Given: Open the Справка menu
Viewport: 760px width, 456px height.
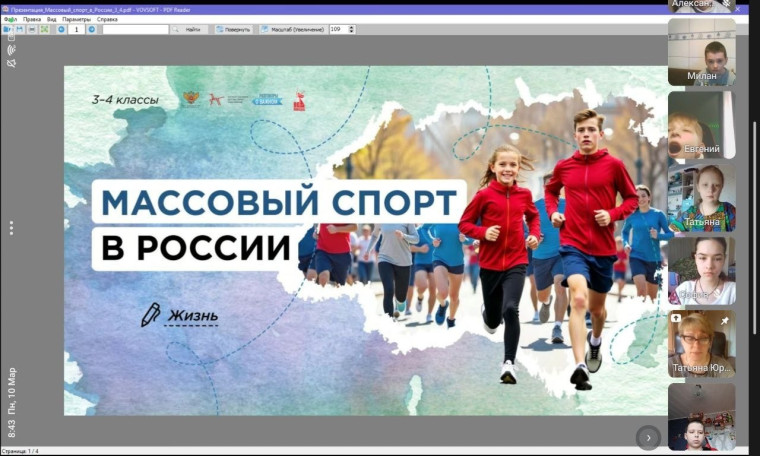Looking at the screenshot, I should pyautogui.click(x=107, y=19).
